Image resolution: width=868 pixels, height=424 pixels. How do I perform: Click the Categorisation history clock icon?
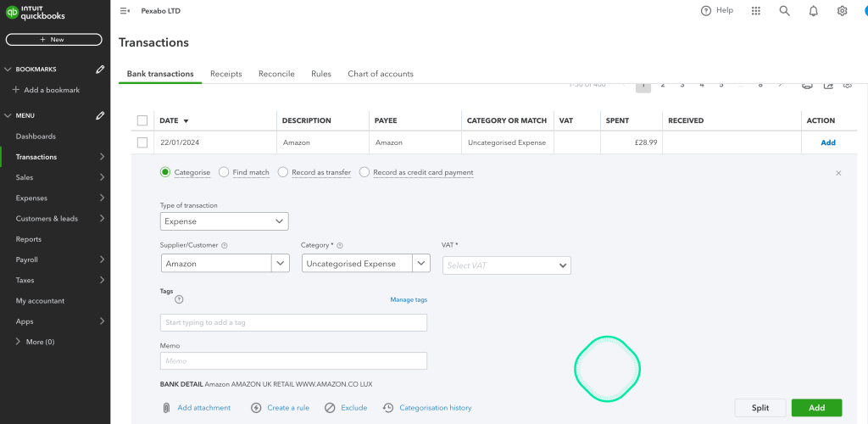point(388,408)
